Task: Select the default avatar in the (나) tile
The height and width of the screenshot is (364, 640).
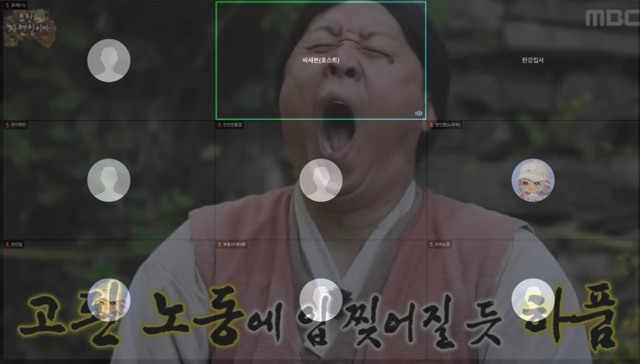Action: pos(108,60)
